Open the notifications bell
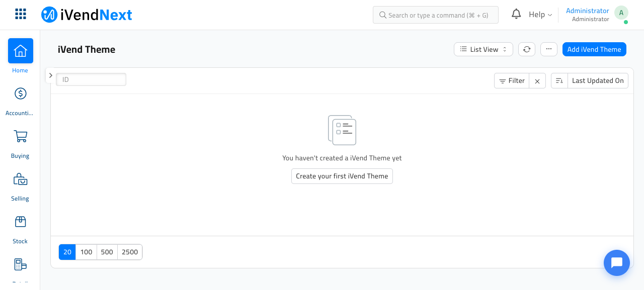Image resolution: width=644 pixels, height=290 pixels. click(516, 14)
